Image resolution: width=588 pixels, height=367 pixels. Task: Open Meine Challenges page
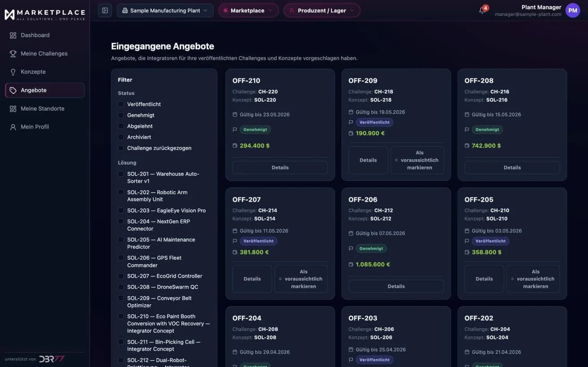(45, 54)
